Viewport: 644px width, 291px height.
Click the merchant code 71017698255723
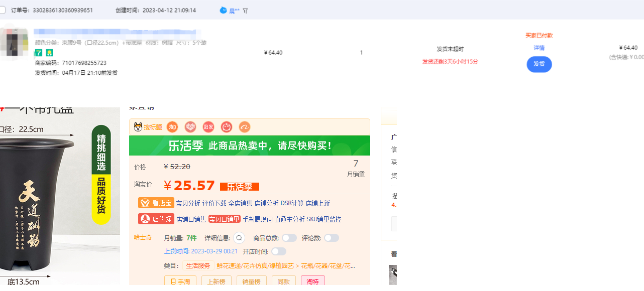pos(84,63)
